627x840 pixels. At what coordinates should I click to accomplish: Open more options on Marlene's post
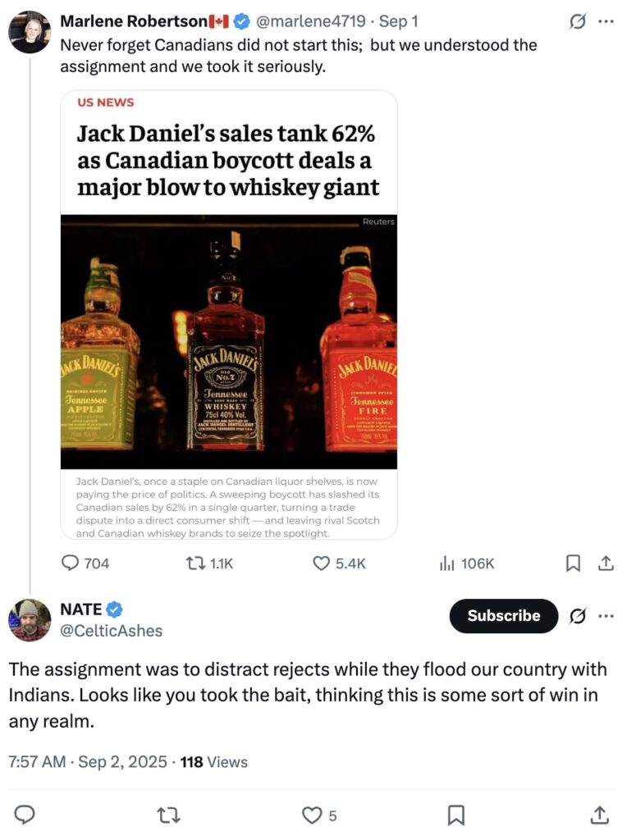(x=606, y=21)
